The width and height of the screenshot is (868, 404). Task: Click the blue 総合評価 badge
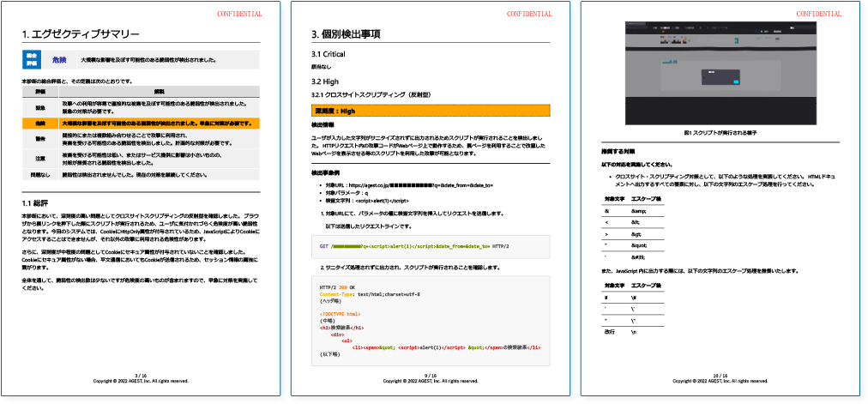tap(31, 59)
